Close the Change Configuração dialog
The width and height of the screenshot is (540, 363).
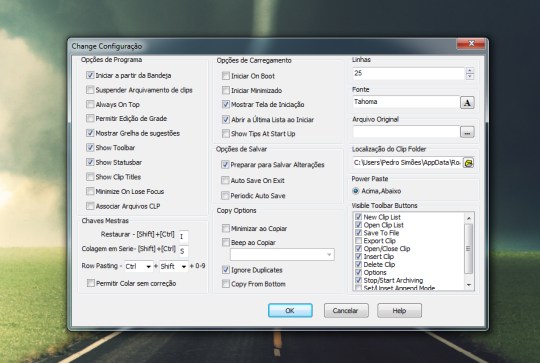pyautogui.click(x=471, y=44)
